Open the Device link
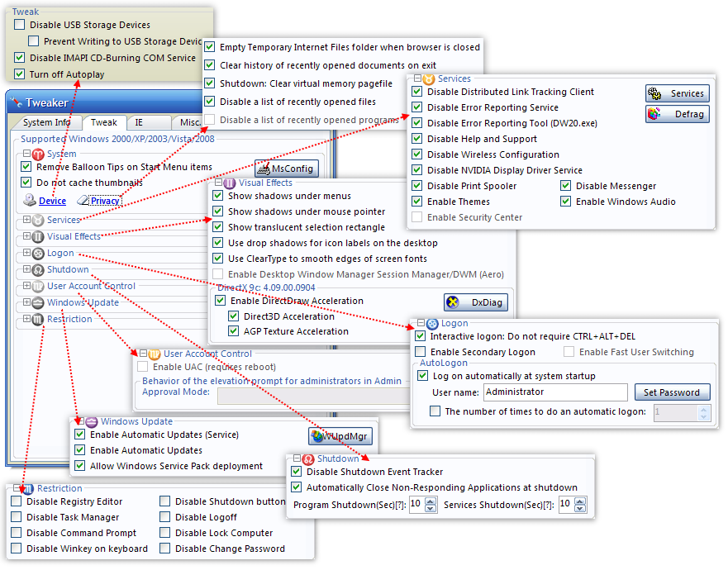The image size is (728, 570). coord(52,201)
